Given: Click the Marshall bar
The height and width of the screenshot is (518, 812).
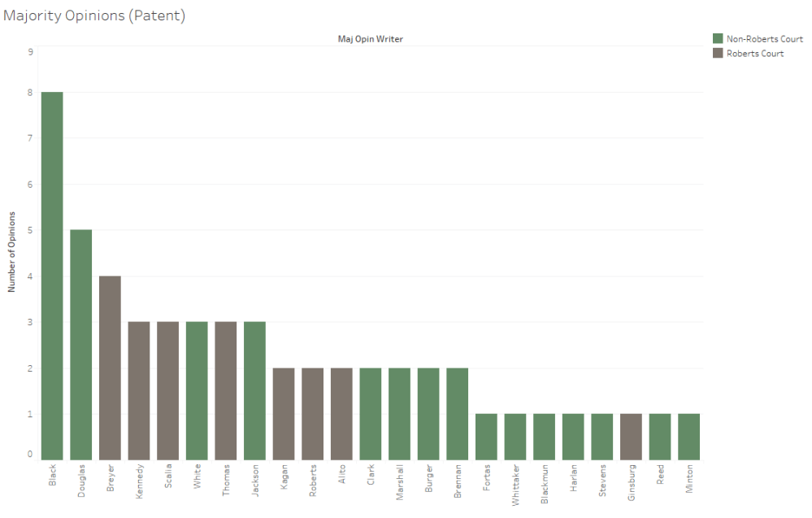Looking at the screenshot, I should [x=399, y=414].
